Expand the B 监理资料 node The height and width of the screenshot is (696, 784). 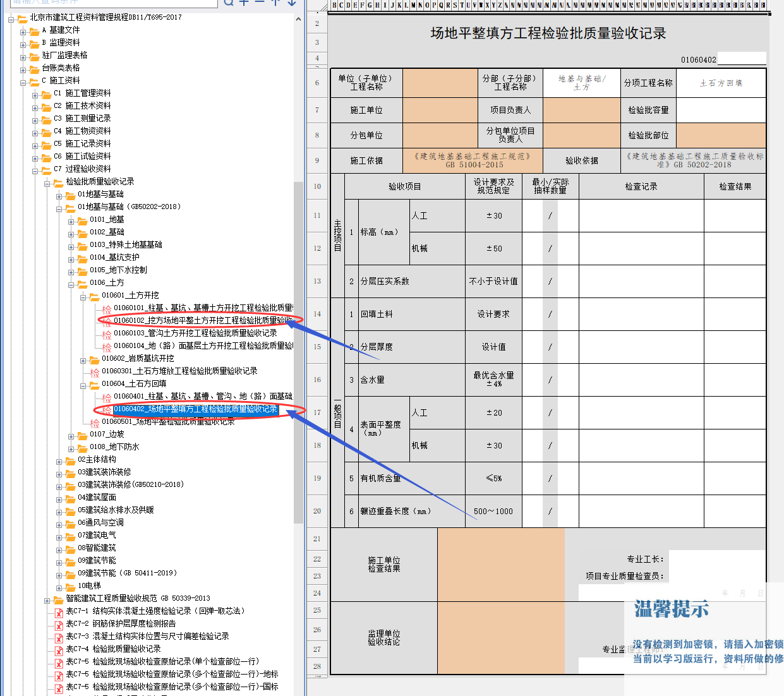click(23, 44)
